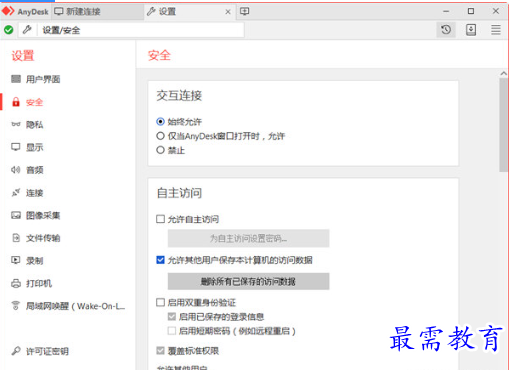
Task: Click the User Interface (用户界面) icon
Action: [x=16, y=79]
